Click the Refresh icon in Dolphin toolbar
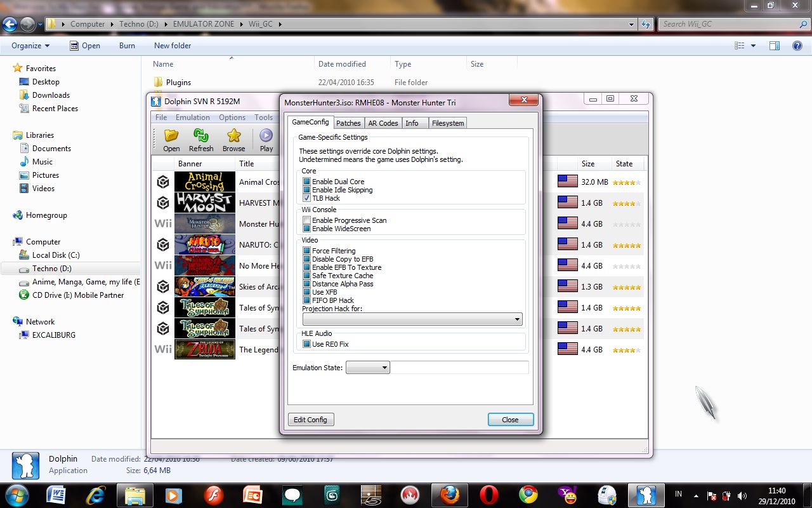The width and height of the screenshot is (812, 508). 201,140
